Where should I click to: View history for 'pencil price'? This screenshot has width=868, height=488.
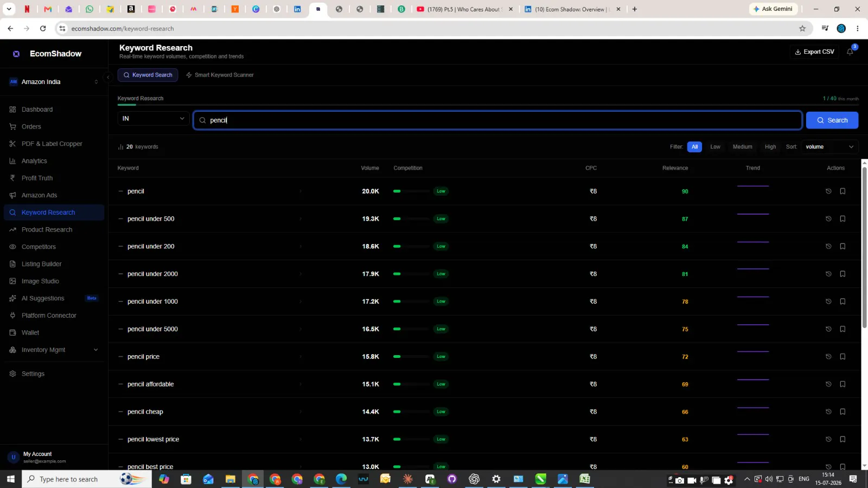828,357
